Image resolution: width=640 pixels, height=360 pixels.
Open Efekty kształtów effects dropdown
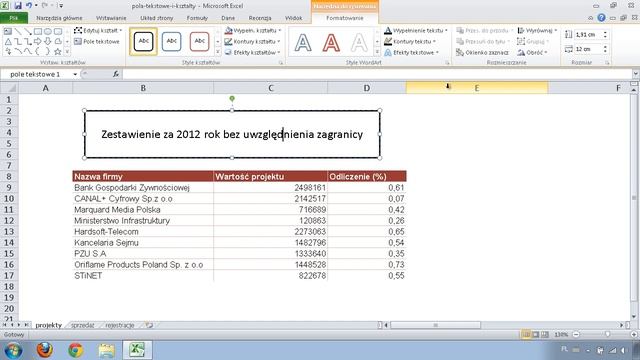253,53
